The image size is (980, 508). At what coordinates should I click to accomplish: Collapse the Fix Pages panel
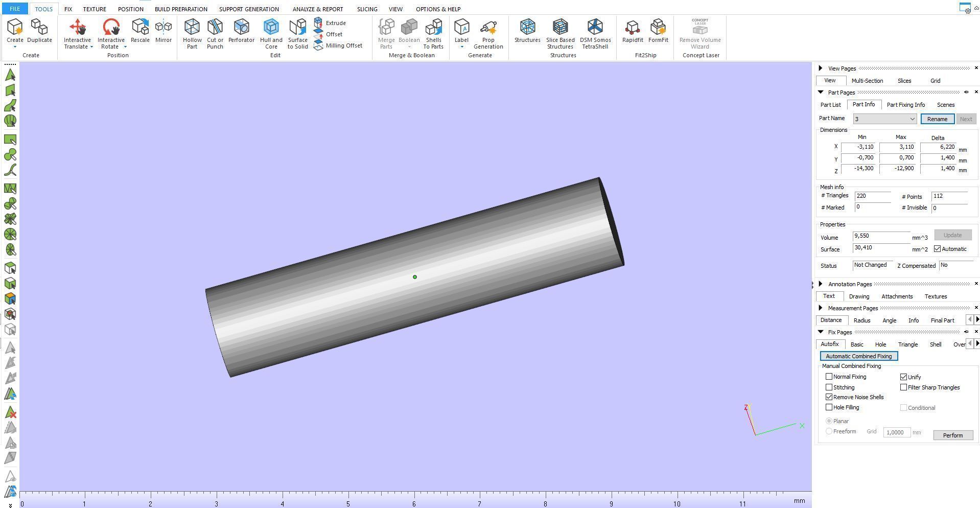tap(821, 332)
